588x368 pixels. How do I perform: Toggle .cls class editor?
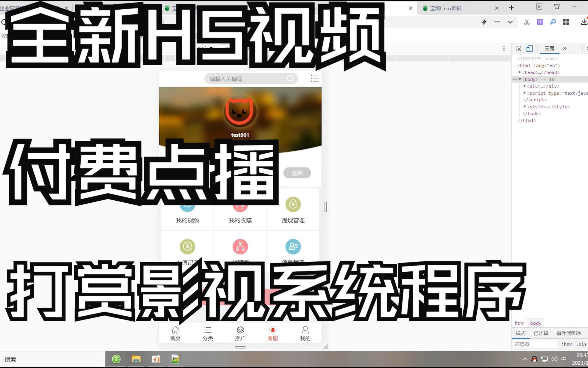point(581,344)
